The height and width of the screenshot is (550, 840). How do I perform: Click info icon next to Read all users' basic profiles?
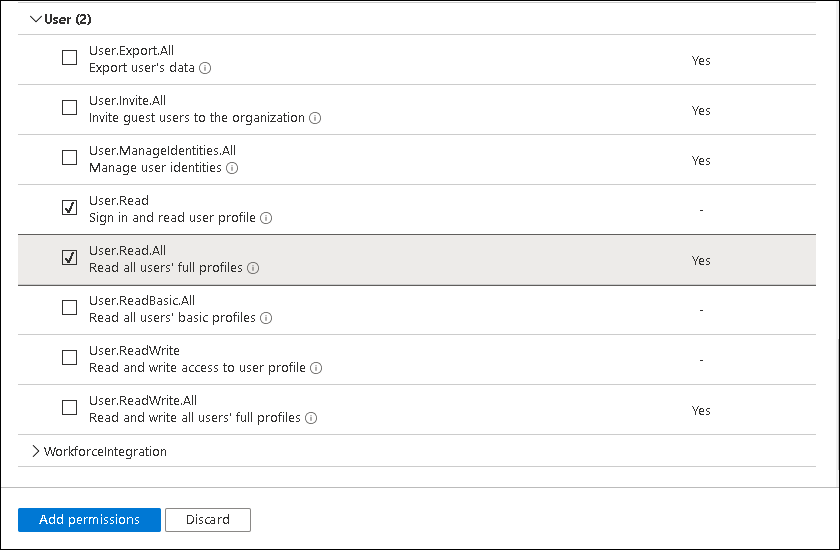pyautogui.click(x=265, y=318)
